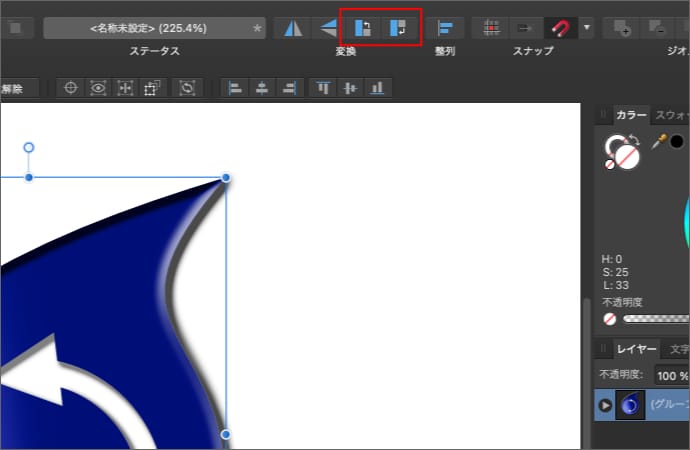The height and width of the screenshot is (450, 690).
Task: Open the alignment (整列) options icon
Action: (x=445, y=28)
